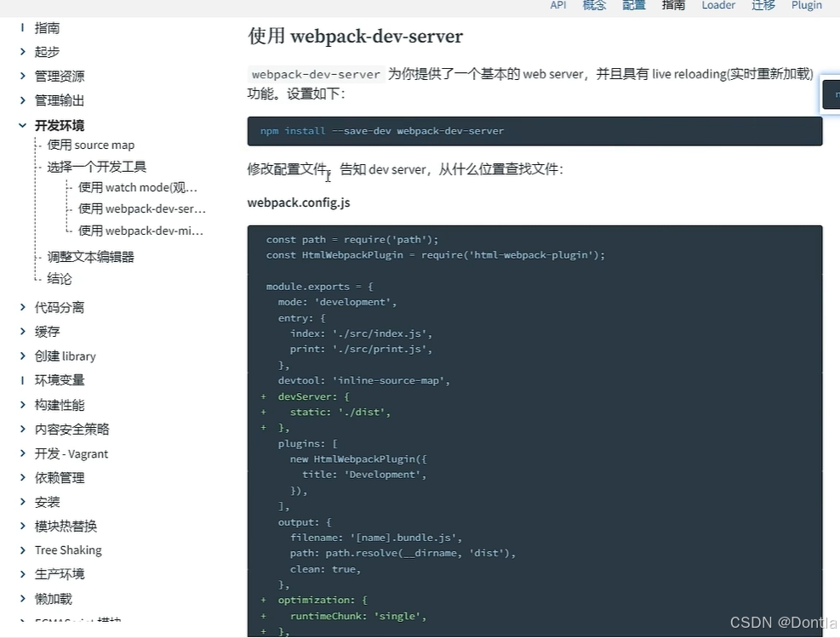The height and width of the screenshot is (638, 840).
Task: Go to 使用 source map subsection
Action: point(91,145)
